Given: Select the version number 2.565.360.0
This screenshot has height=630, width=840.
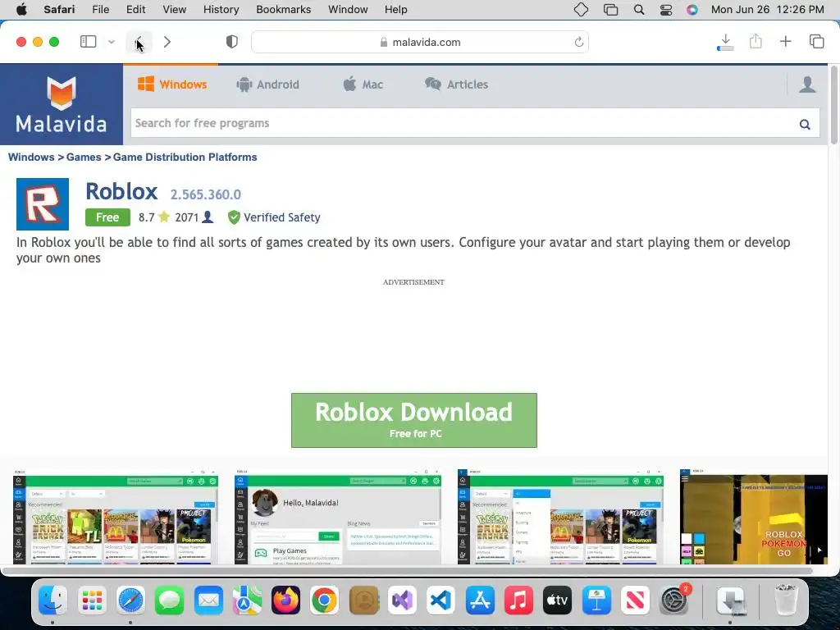Looking at the screenshot, I should point(206,194).
